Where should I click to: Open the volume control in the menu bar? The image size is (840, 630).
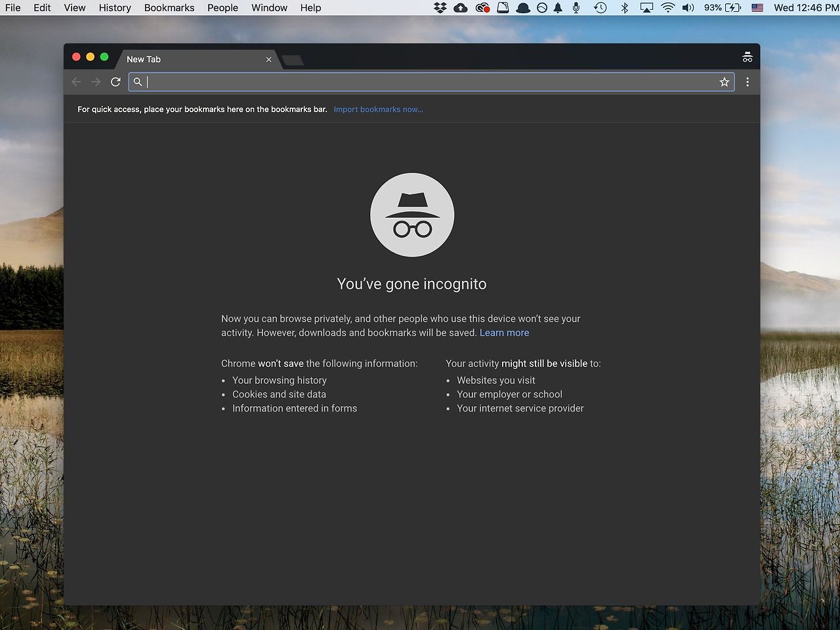[x=688, y=8]
